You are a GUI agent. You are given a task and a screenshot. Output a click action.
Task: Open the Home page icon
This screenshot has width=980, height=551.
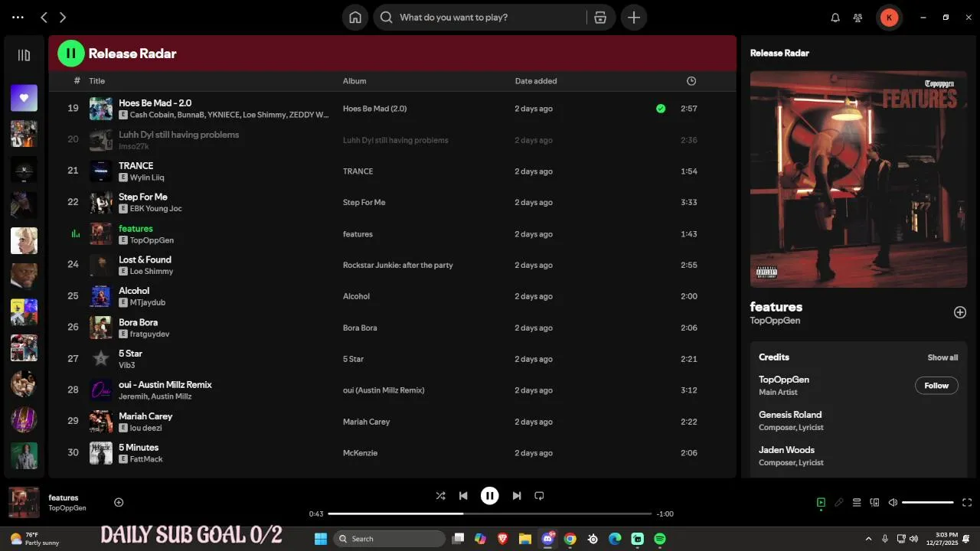(355, 18)
